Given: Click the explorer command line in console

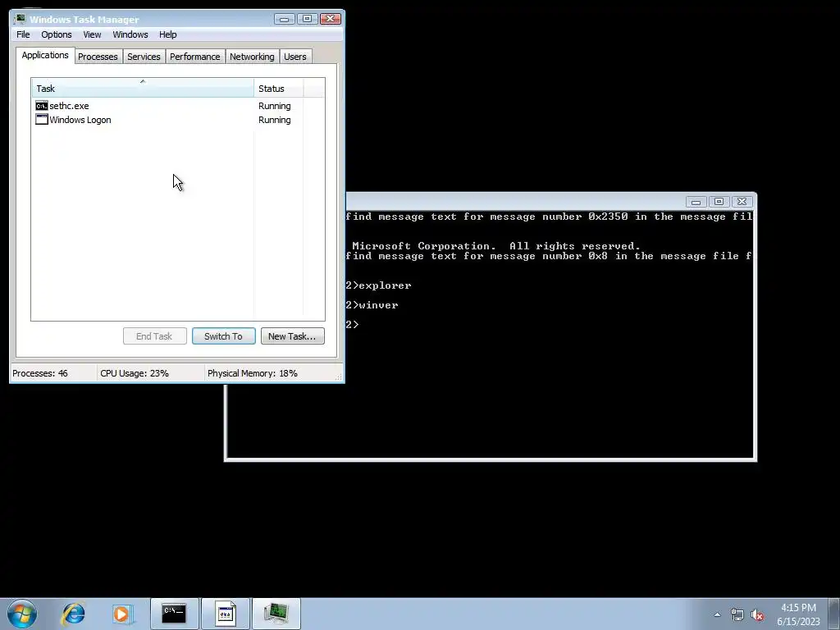Looking at the screenshot, I should point(379,285).
